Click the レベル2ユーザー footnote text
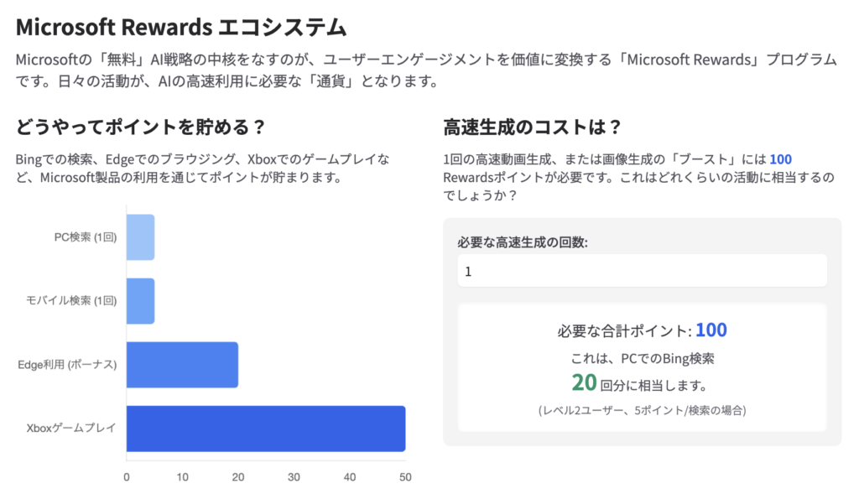 click(x=642, y=410)
